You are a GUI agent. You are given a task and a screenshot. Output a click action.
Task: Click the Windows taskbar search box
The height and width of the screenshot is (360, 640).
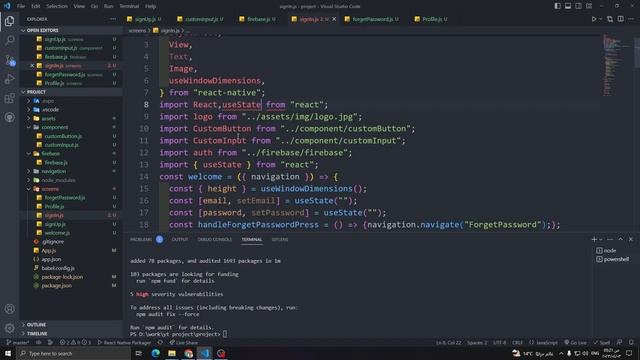pos(73,353)
